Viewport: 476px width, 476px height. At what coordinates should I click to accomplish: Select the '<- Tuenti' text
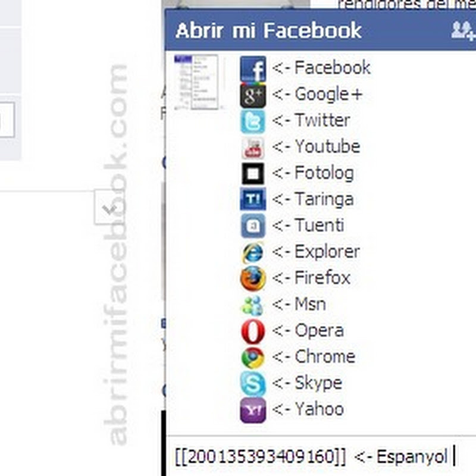click(308, 226)
